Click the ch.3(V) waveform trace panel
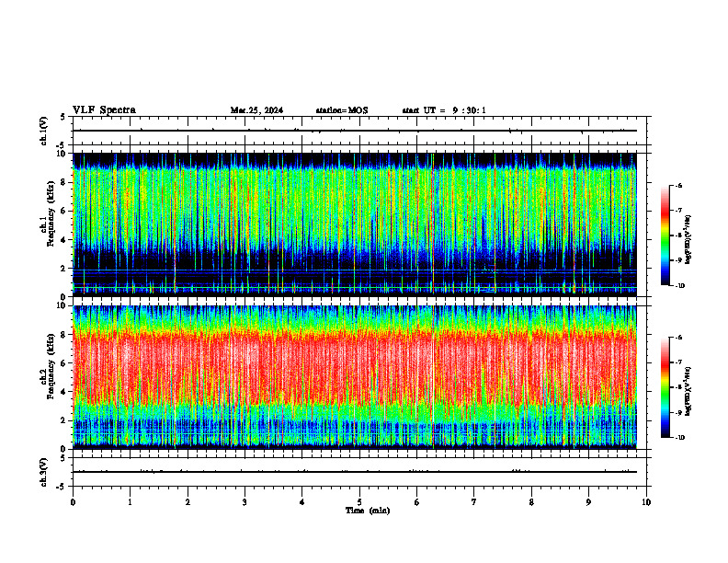 coord(361,472)
